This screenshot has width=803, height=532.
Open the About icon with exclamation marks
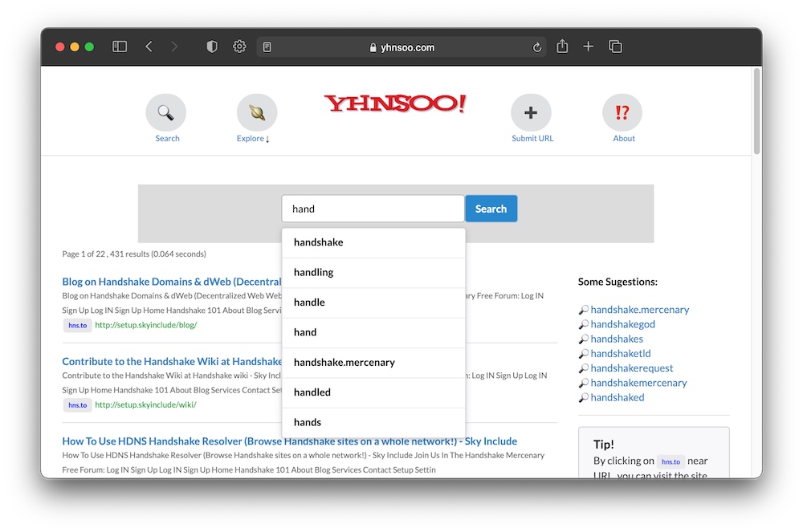pyautogui.click(x=622, y=113)
